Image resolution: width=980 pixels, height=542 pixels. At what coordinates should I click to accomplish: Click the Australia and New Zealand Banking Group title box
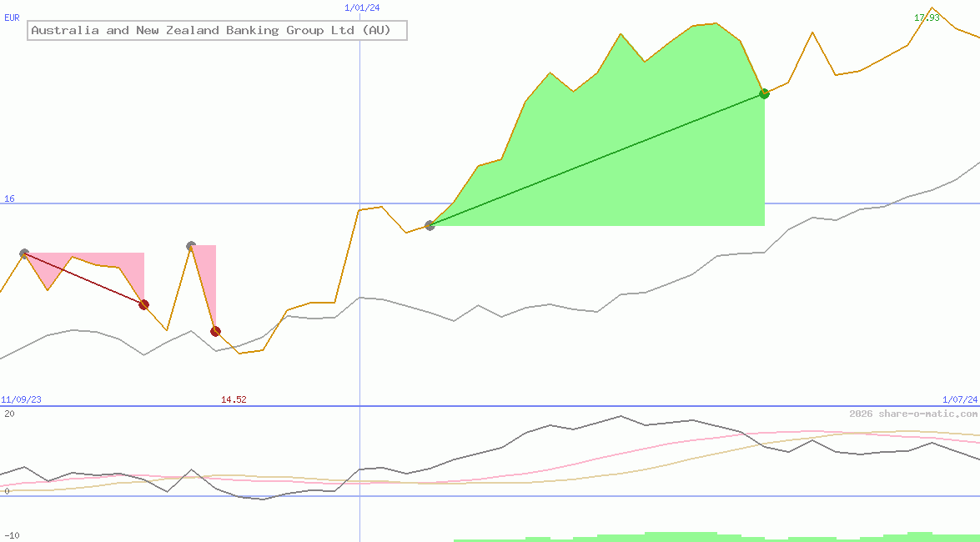coord(217,31)
